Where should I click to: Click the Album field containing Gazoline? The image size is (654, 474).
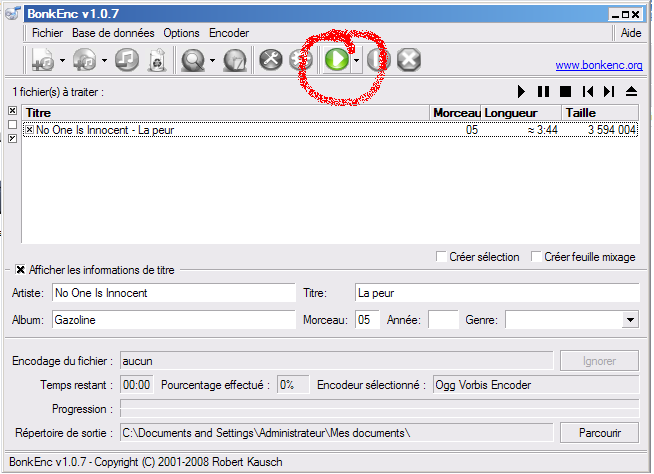click(x=174, y=320)
